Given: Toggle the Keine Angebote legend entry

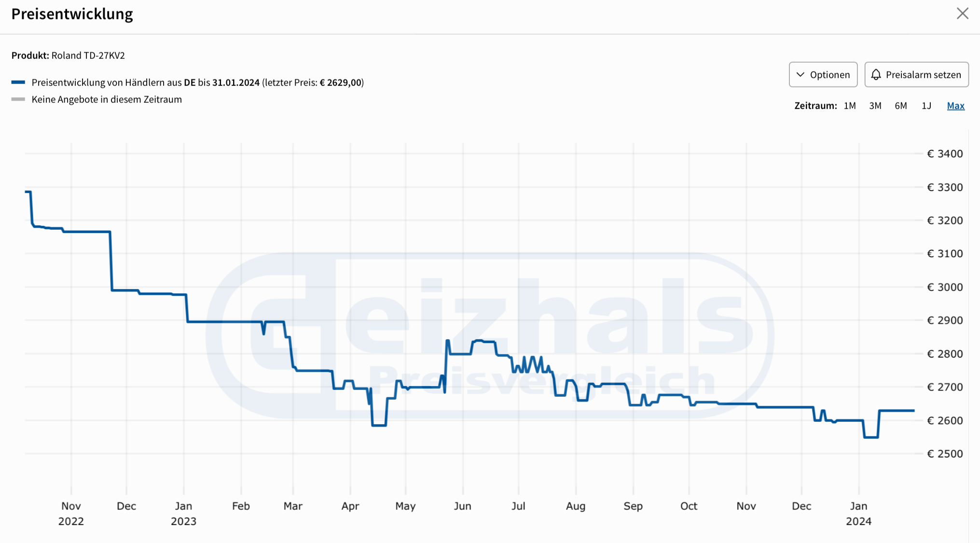Looking at the screenshot, I should tap(107, 99).
